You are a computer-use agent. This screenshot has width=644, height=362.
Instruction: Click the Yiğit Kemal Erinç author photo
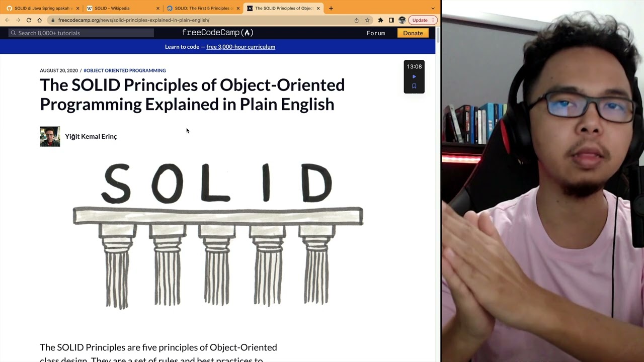point(50,136)
